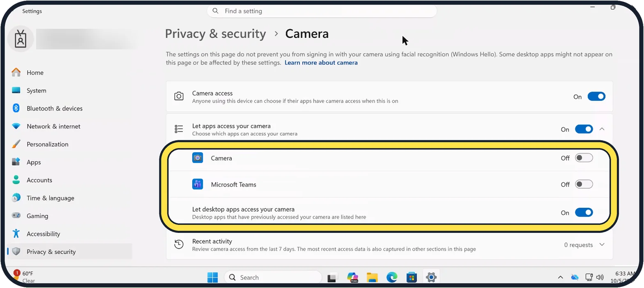Click the Network wifi icon in sidebar

coord(16,126)
